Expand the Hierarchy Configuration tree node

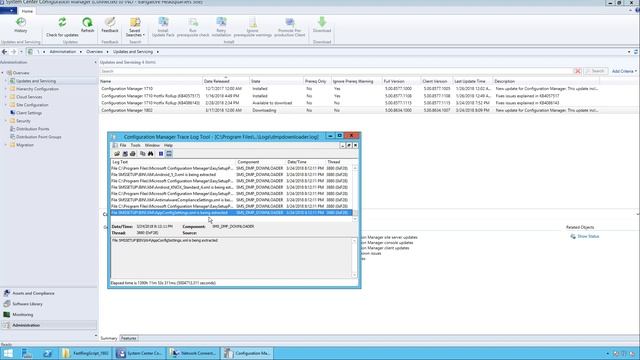6,89
